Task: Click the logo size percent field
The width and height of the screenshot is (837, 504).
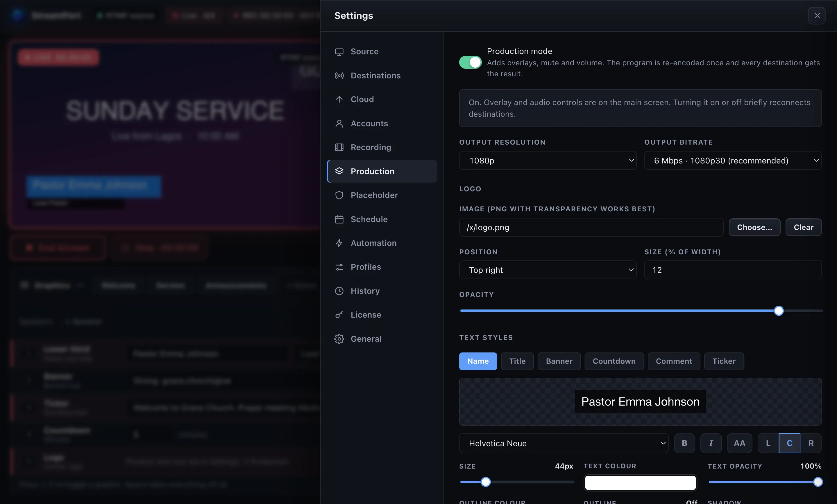Action: click(733, 270)
